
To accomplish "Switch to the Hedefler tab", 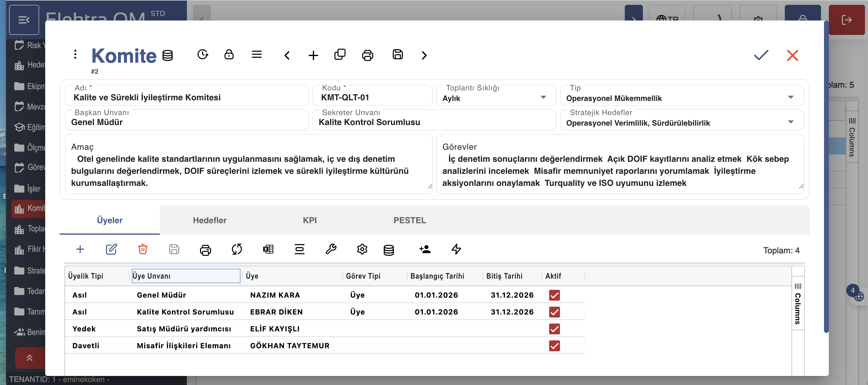I will [x=209, y=220].
